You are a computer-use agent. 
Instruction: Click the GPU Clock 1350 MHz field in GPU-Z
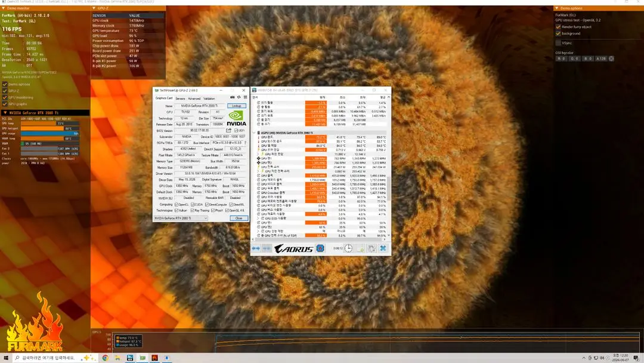coord(182,186)
